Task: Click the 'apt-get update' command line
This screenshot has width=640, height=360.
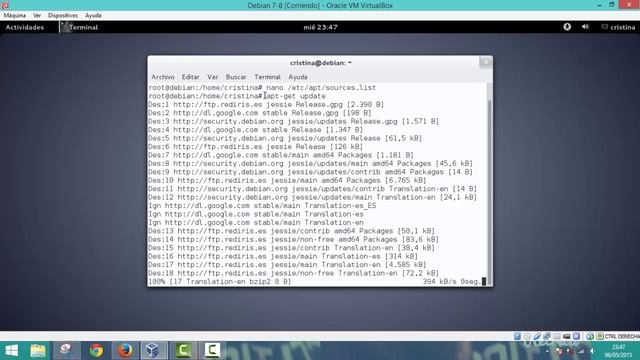Action: click(x=237, y=96)
